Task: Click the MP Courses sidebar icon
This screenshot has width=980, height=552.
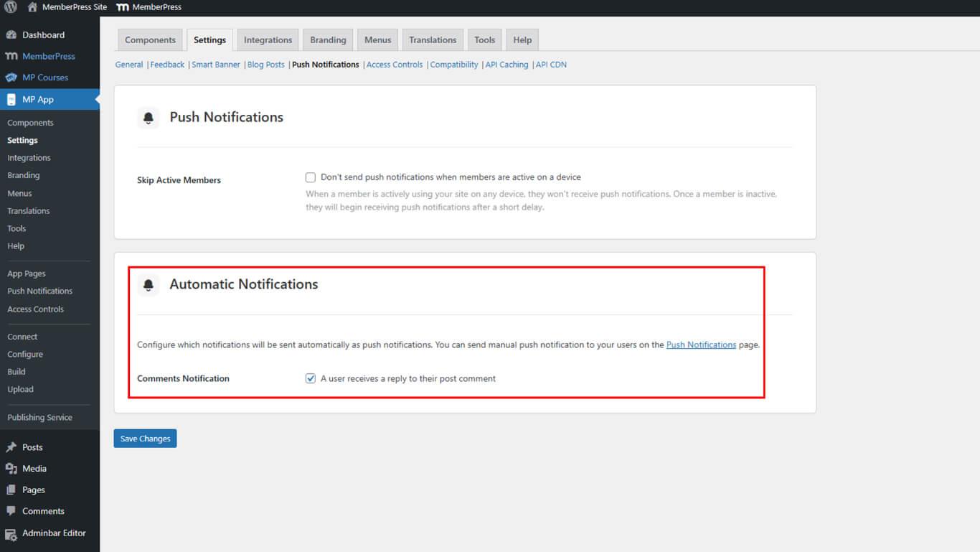Action: click(x=11, y=78)
